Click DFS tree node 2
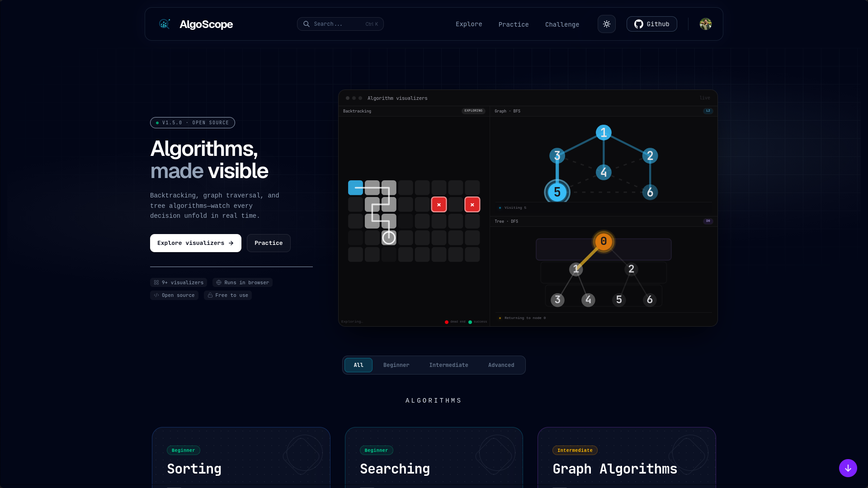The image size is (868, 488). coord(631,269)
